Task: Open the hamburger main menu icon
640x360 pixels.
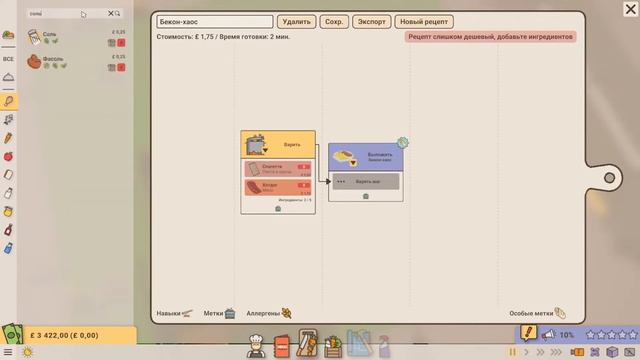Action: point(8,352)
